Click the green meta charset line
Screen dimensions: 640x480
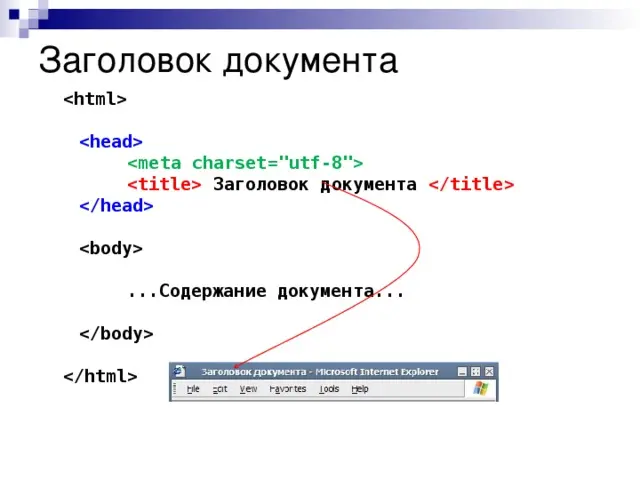coord(245,163)
